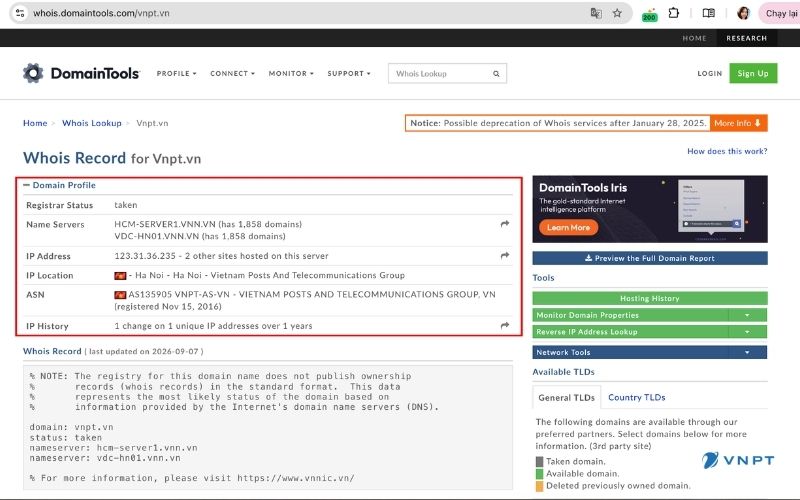Click the Vietnam flag in IP Location row
Viewport: 800px width, 500px height.
pyautogui.click(x=120, y=276)
